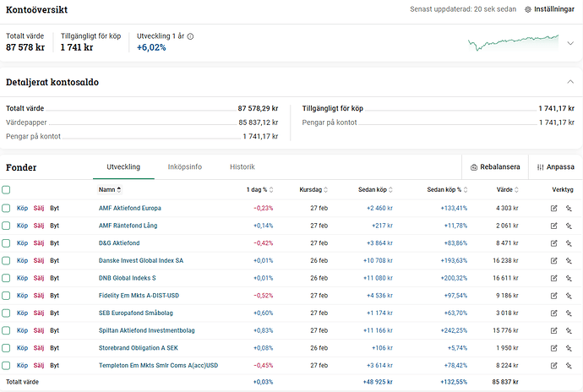Click Sälj for Storebrand Obligation A SEK

coord(39,348)
